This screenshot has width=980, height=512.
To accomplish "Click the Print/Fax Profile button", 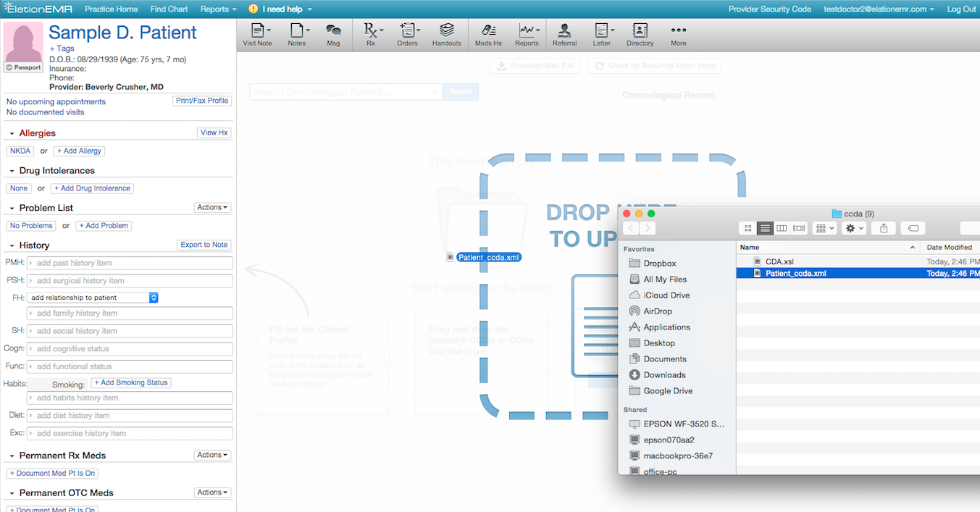I will (x=202, y=101).
